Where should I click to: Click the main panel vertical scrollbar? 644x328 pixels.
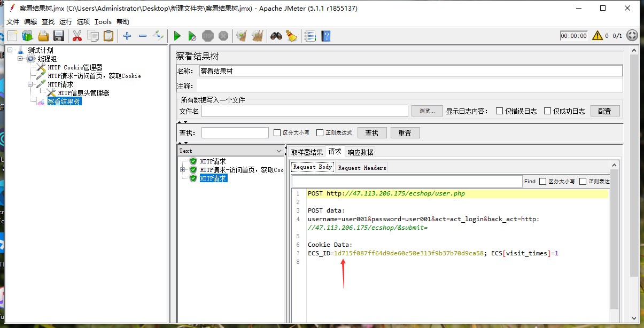coord(634,166)
